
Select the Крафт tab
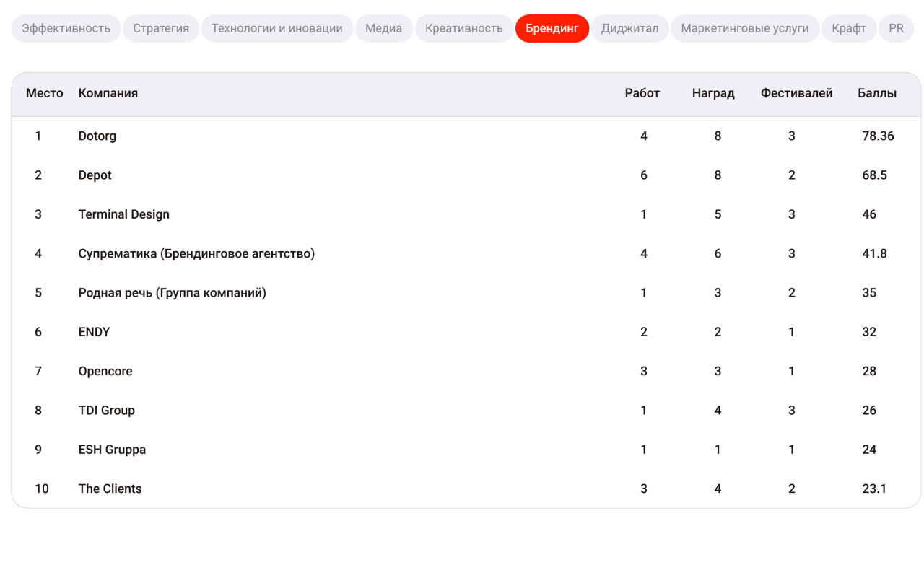point(849,28)
